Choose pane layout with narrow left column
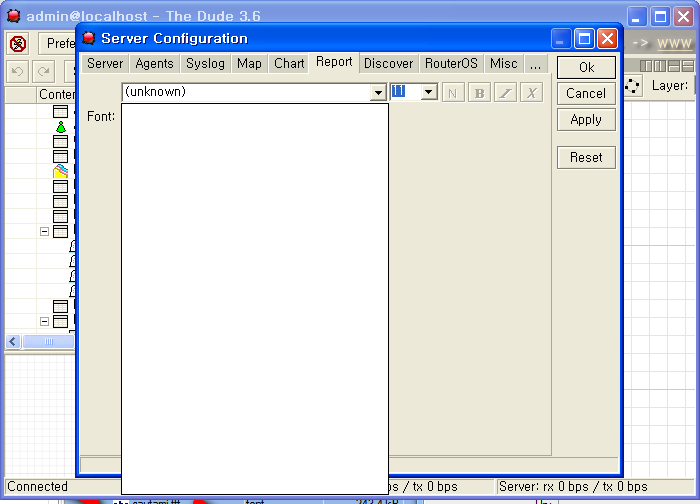This screenshot has height=504, width=700. [646, 66]
